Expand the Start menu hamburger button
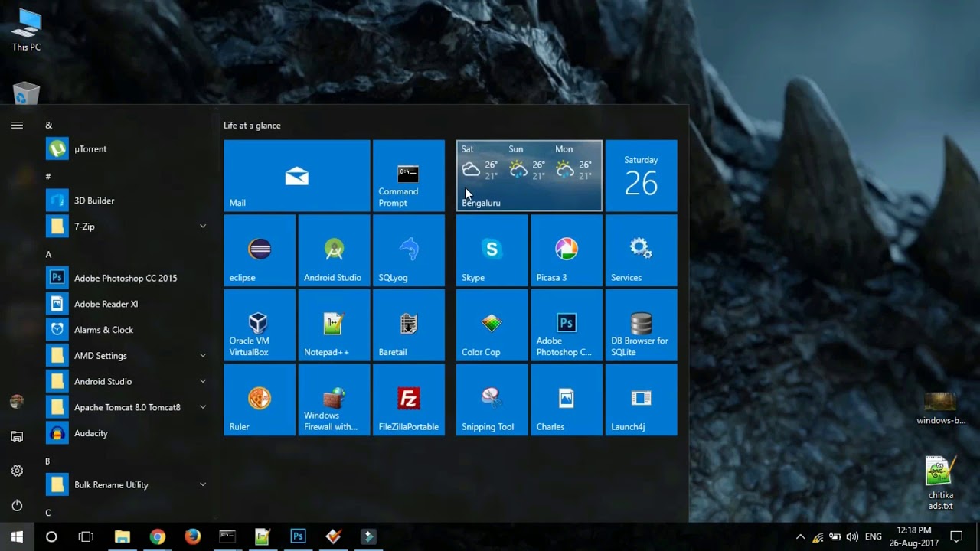The height and width of the screenshot is (551, 980). tap(17, 125)
